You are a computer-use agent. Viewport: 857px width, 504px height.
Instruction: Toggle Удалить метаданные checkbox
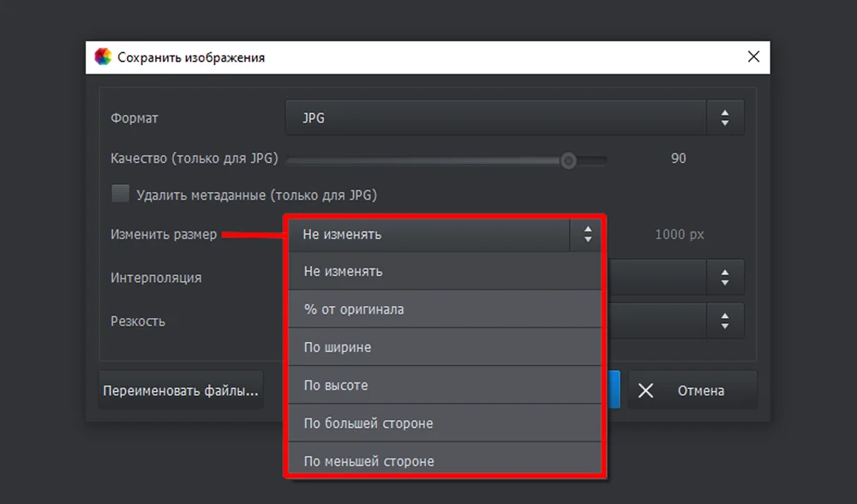pyautogui.click(x=120, y=194)
